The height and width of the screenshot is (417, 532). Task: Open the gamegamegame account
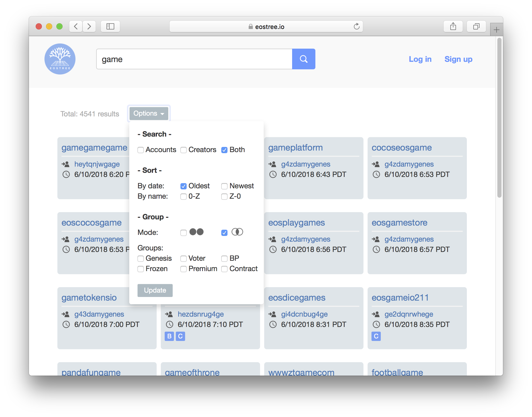click(94, 148)
